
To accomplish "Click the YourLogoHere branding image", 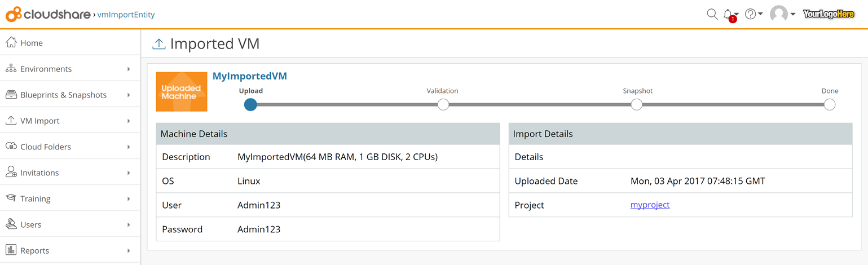I will pos(829,14).
